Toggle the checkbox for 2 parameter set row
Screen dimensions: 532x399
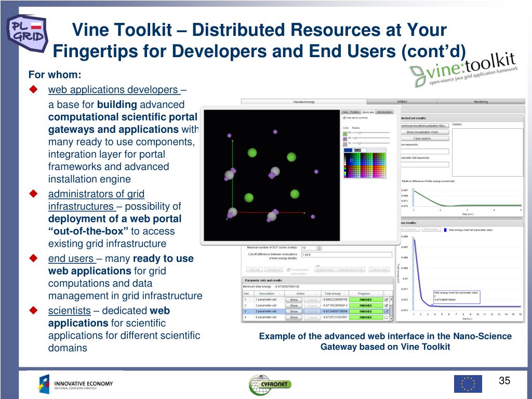(386, 305)
